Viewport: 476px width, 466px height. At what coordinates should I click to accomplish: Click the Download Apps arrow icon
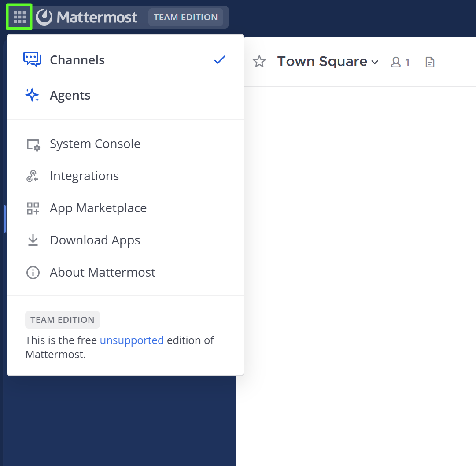33,240
